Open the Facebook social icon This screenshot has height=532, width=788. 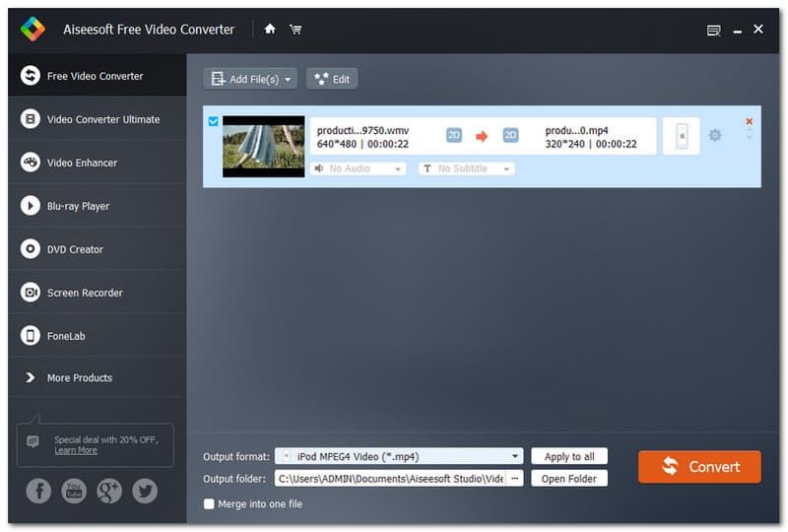(38, 491)
